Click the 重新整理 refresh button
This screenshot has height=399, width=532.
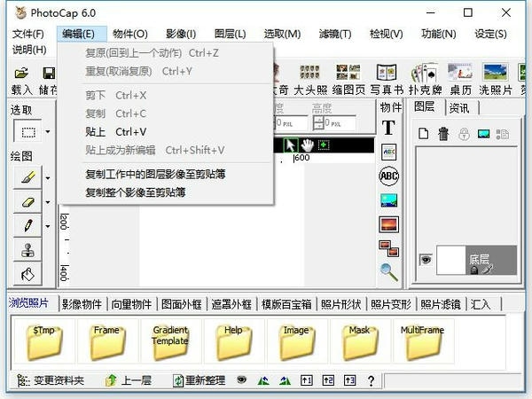(x=199, y=380)
